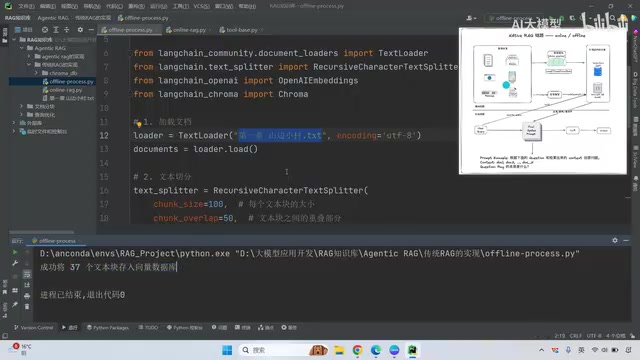Hide the run panel with minus icon
Viewport: 640px width, 360px height.
click(626, 240)
